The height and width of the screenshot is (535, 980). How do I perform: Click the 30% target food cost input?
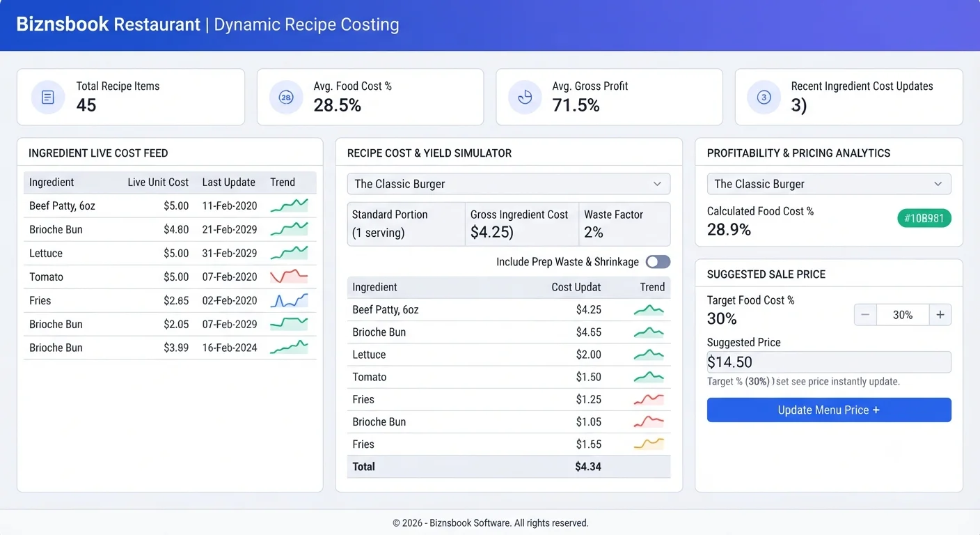point(903,315)
